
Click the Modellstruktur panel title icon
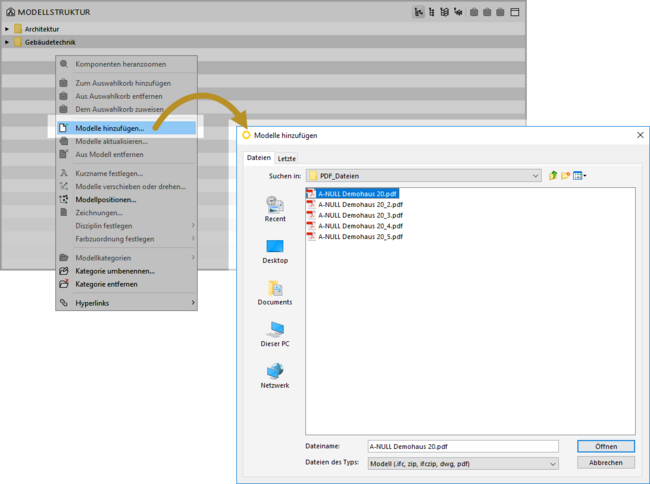point(10,12)
